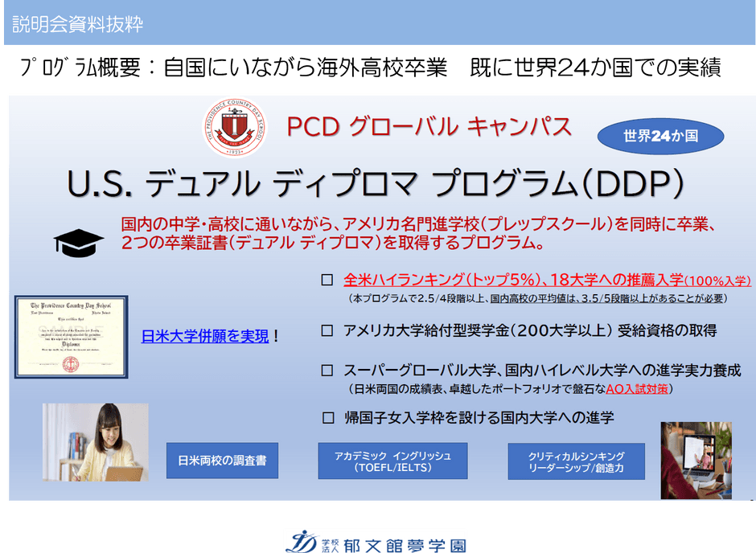Open the online class laptop photo
Image resolution: width=756 pixels, height=553 pixels.
[x=696, y=461]
